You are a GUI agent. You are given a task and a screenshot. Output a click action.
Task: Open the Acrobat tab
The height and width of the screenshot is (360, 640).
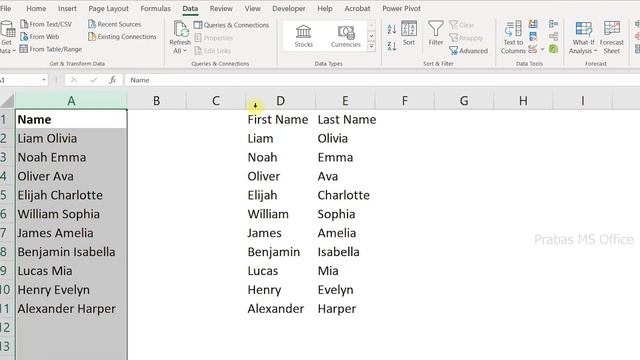click(357, 8)
